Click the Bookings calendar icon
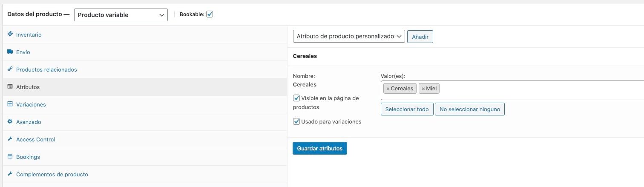The height and width of the screenshot is (187, 644). [x=10, y=156]
